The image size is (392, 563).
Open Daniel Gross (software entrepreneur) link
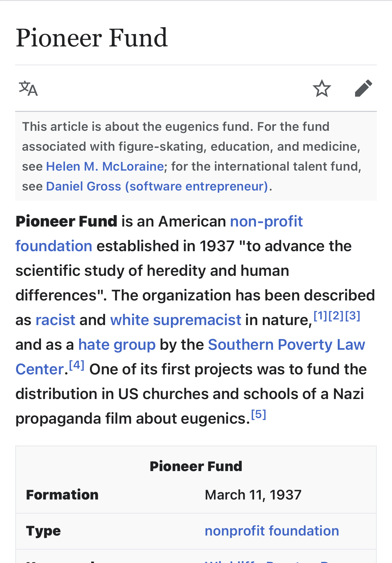(157, 186)
